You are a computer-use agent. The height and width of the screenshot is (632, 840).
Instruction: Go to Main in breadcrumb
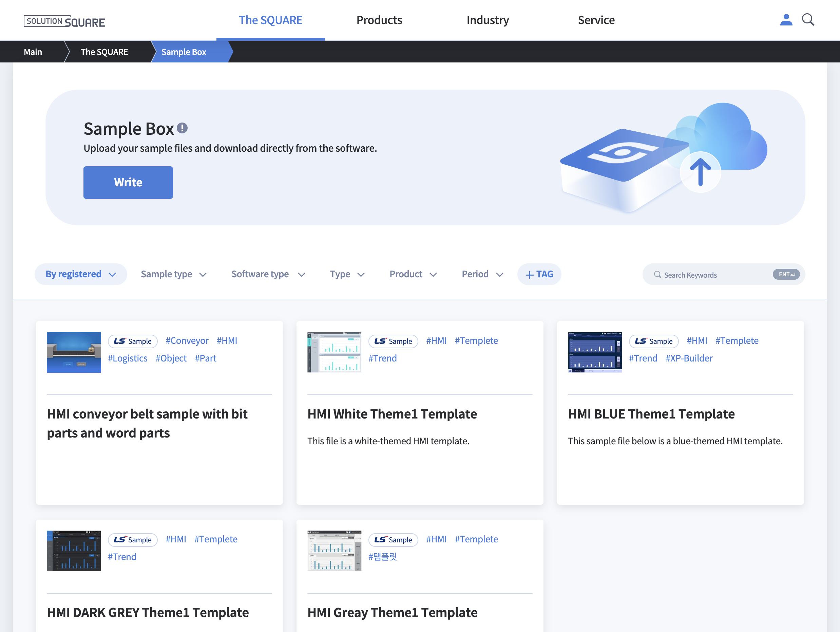[33, 52]
